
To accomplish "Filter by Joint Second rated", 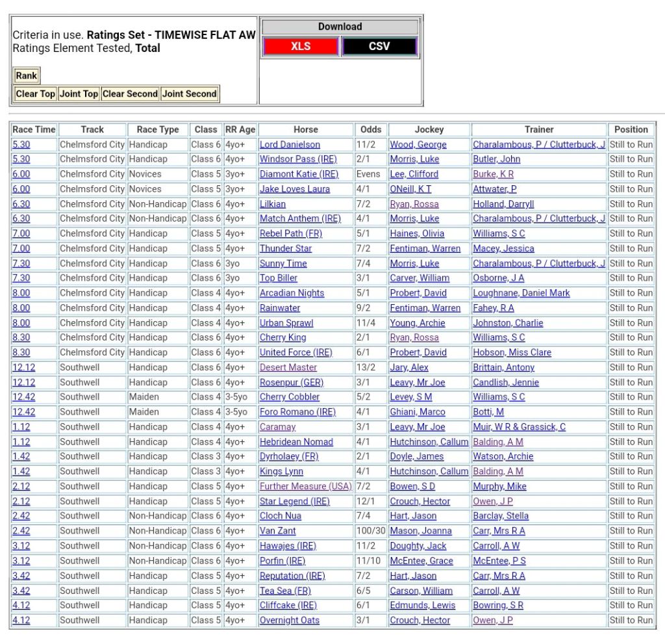I will [190, 94].
